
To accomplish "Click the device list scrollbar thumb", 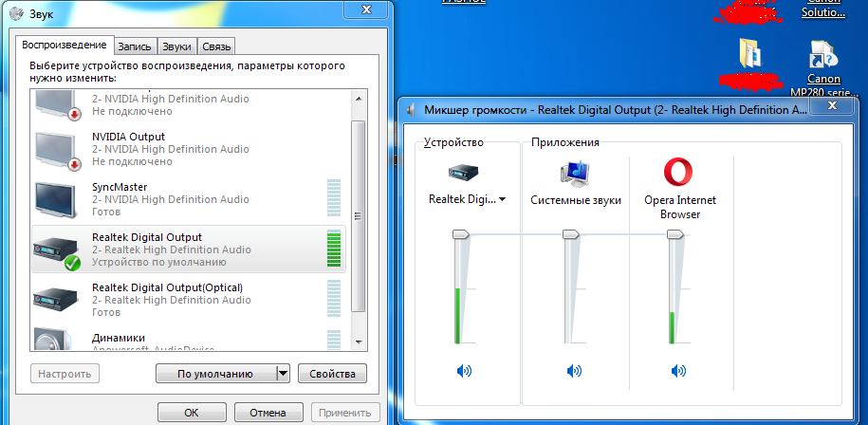I will pyautogui.click(x=359, y=216).
